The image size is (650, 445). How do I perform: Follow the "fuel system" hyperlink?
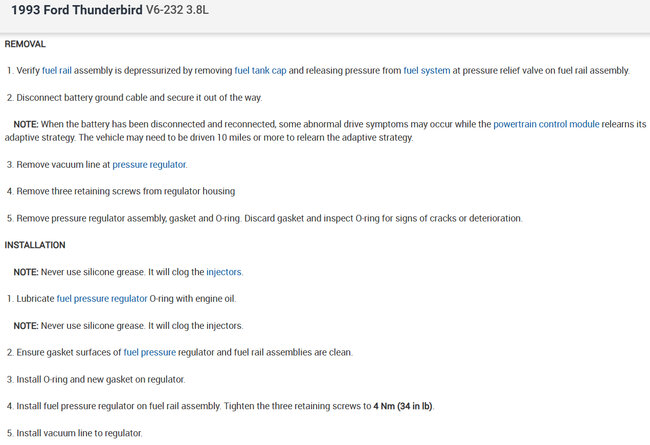[426, 71]
